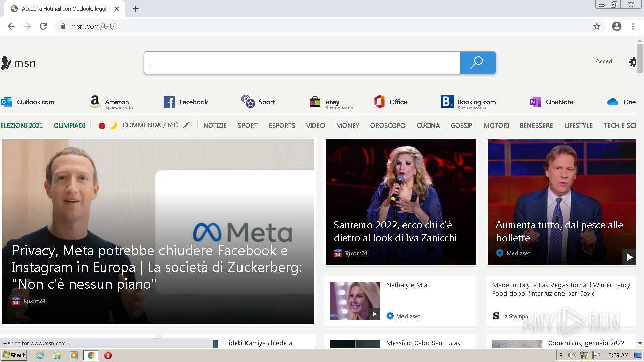644x362 pixels.
Task: Go to the GOSSIP section
Action: (461, 125)
